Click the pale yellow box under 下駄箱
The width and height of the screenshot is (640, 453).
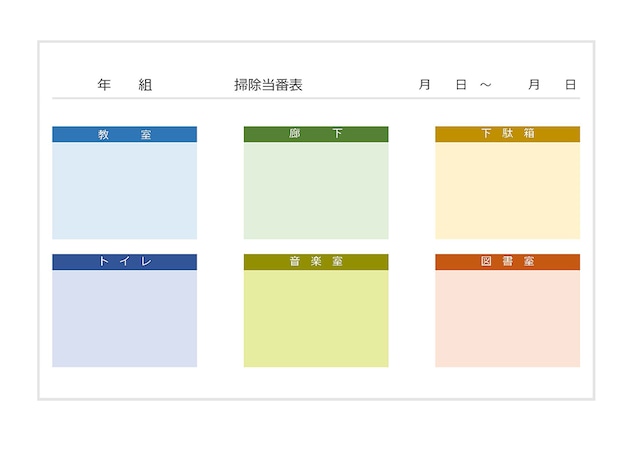[507, 190]
